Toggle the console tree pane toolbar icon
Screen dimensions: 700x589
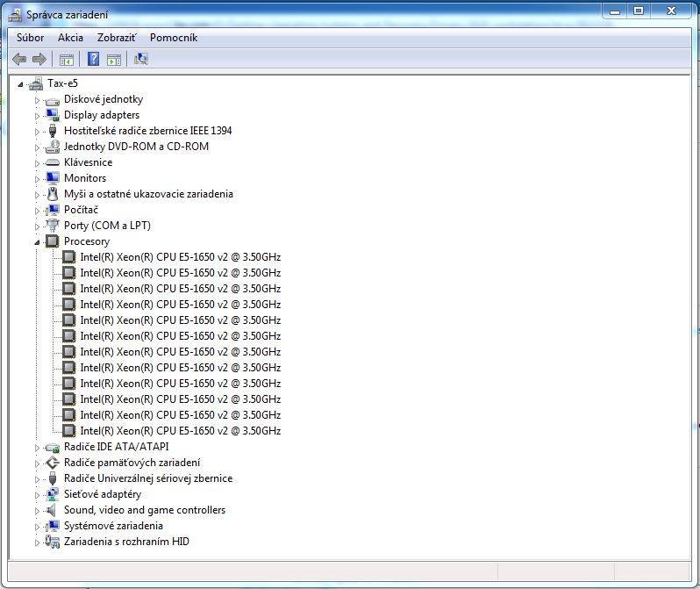tap(67, 59)
